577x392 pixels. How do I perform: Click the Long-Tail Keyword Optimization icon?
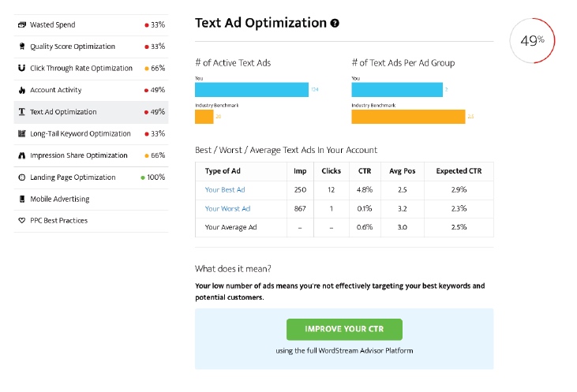22,133
